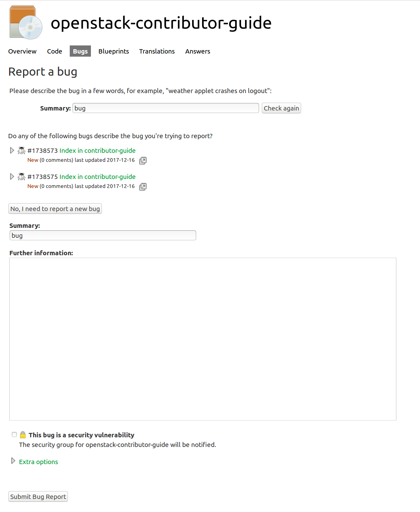
Task: Click the yellow padlock security icon
Action: pyautogui.click(x=23, y=435)
